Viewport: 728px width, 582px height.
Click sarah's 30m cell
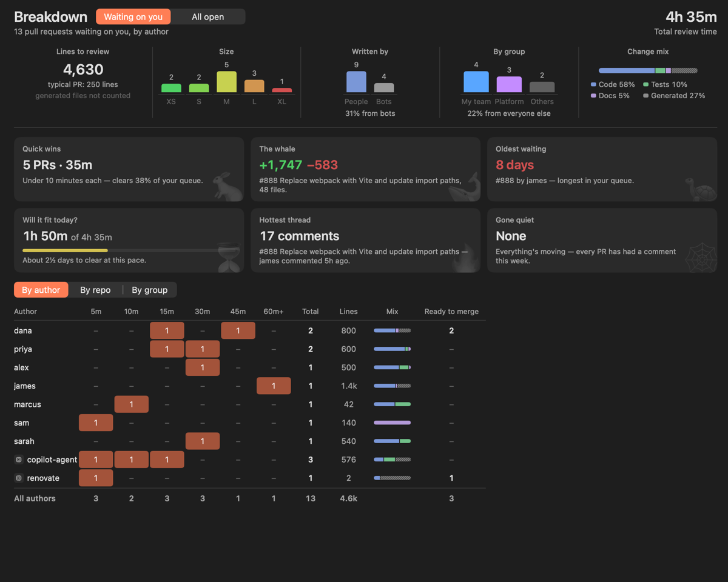point(203,441)
